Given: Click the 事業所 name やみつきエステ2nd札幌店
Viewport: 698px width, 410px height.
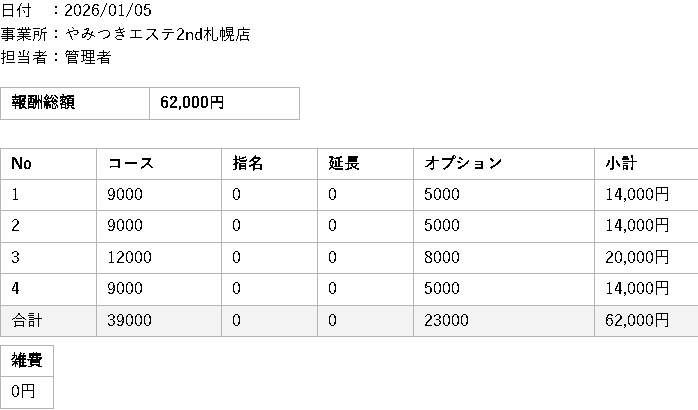Looking at the screenshot, I should tap(157, 34).
